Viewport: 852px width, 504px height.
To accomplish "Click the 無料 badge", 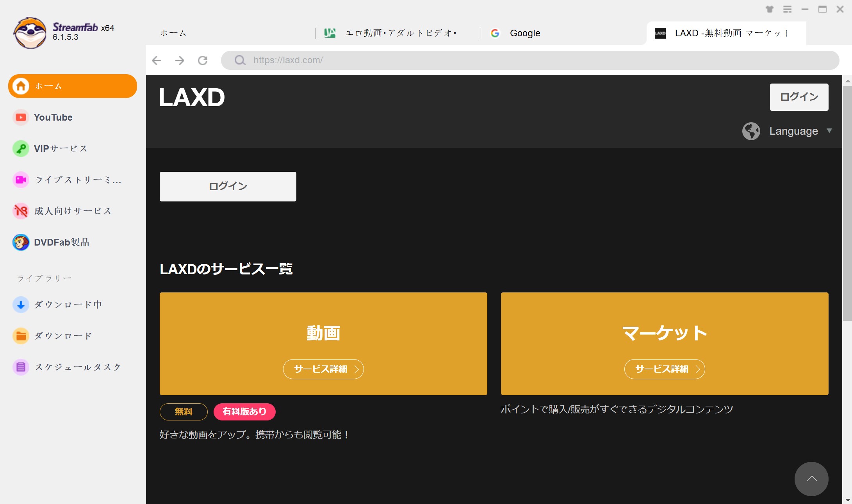I will coord(184,411).
